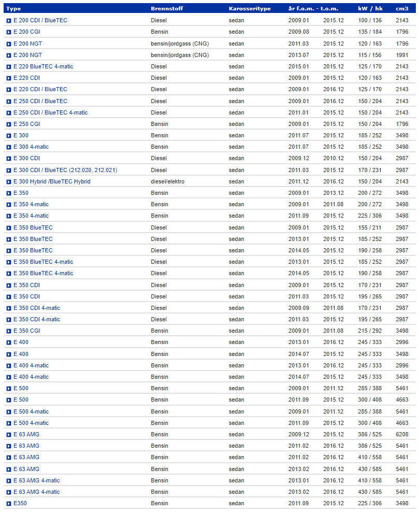Click arrow icon of E 500 4-matic 300 / 408 row
The image size is (420, 513).
(x=9, y=423)
